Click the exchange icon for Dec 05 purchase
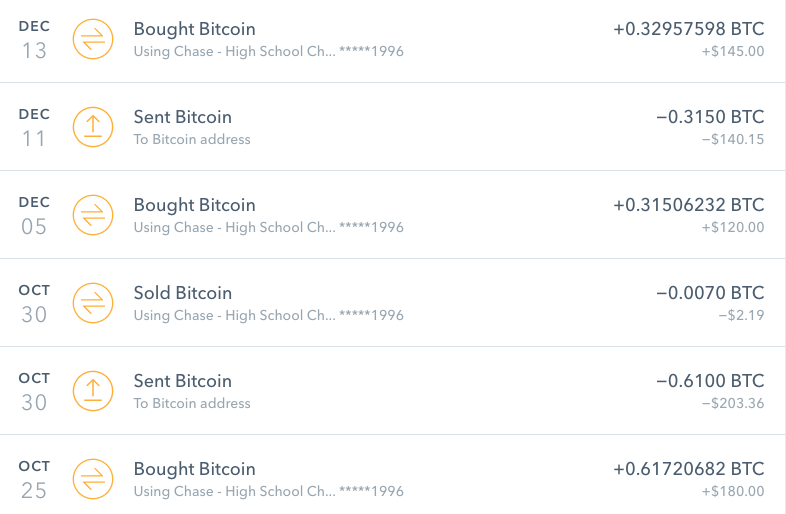The image size is (786, 514). pos(93,215)
